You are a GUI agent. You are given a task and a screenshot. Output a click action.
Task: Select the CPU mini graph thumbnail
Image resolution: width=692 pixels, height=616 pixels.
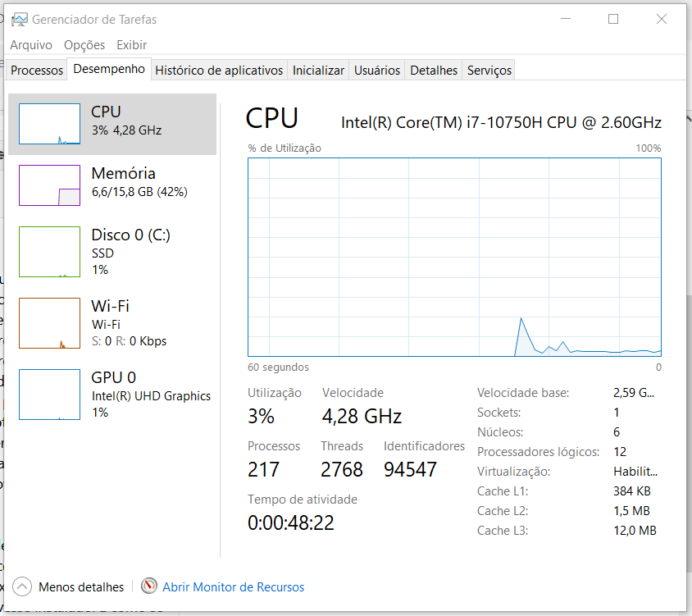tap(49, 124)
